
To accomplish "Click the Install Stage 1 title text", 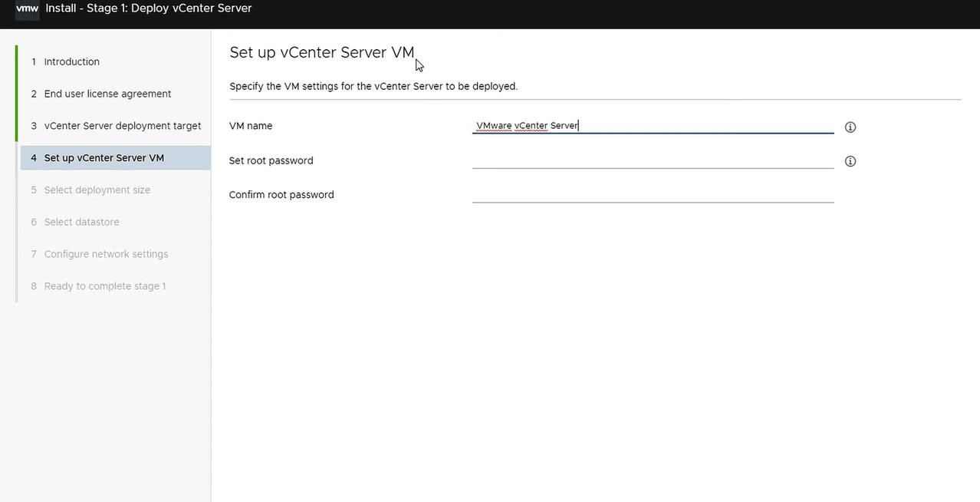I will pos(154,8).
